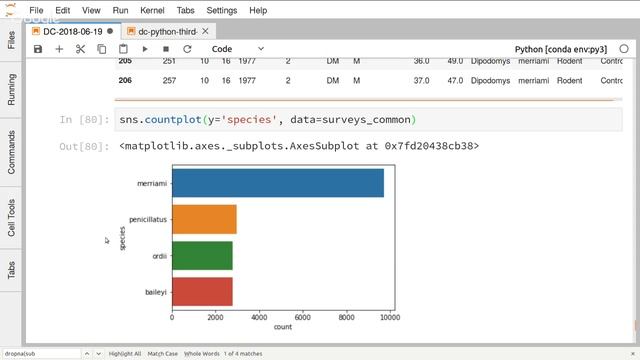Open the Edit menu
Viewport: 640px width, 360px height.
click(x=62, y=11)
